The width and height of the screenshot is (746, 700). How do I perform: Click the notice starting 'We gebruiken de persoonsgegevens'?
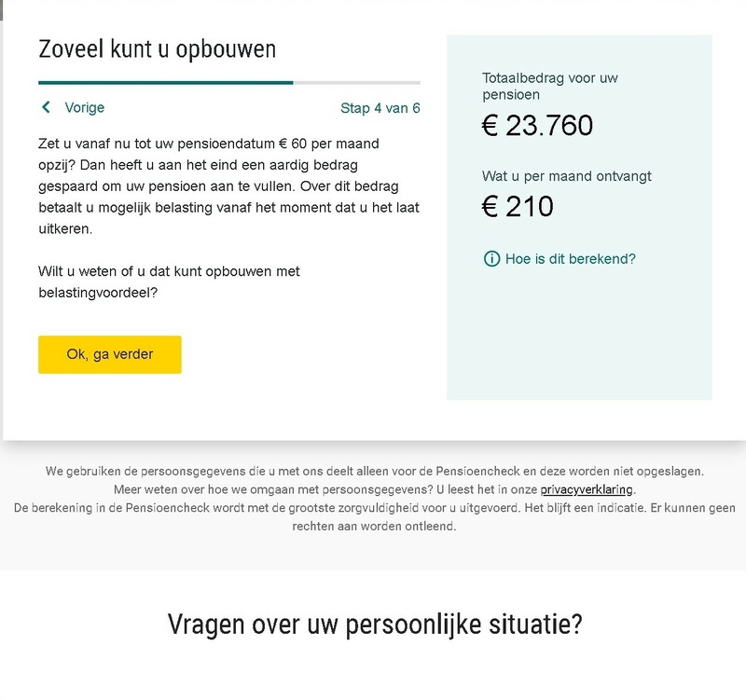pyautogui.click(x=374, y=472)
